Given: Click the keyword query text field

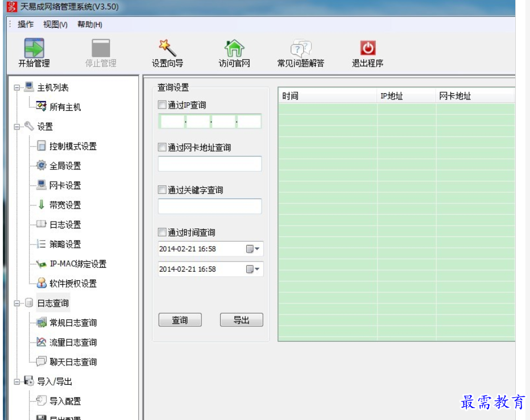Looking at the screenshot, I should (210, 206).
